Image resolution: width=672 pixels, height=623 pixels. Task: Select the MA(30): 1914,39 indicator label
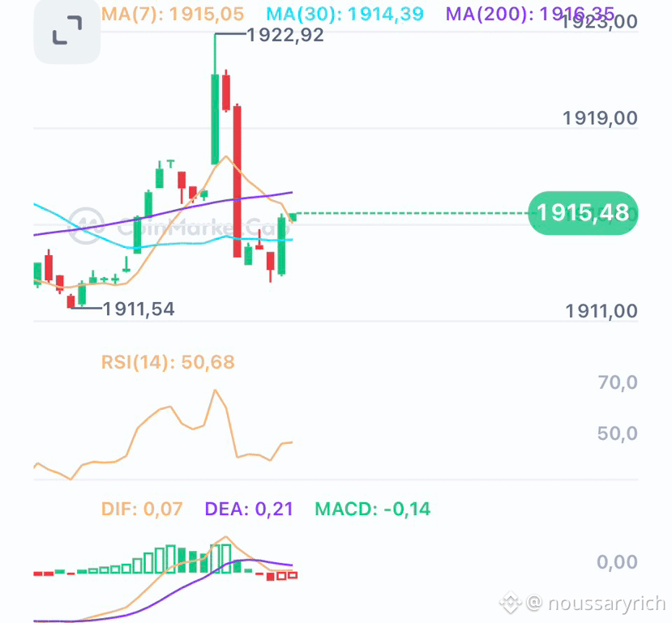pos(345,14)
